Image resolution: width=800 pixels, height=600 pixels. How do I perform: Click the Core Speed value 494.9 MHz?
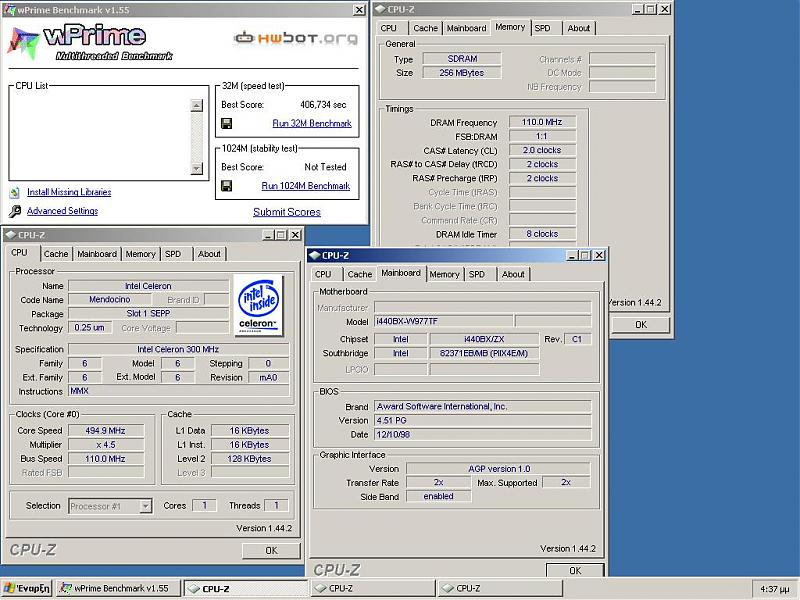pos(106,431)
